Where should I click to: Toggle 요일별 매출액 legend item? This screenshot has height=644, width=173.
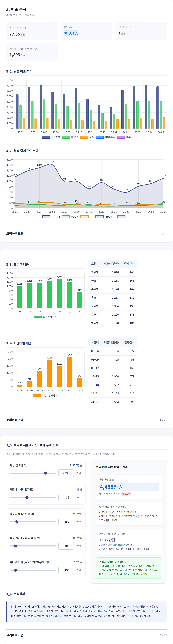tap(45, 317)
